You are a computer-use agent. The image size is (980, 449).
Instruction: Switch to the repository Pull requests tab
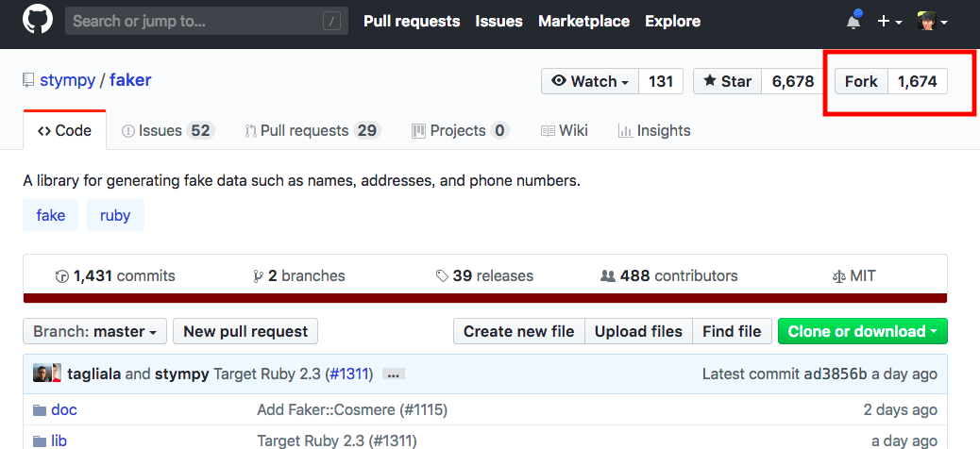tap(312, 130)
